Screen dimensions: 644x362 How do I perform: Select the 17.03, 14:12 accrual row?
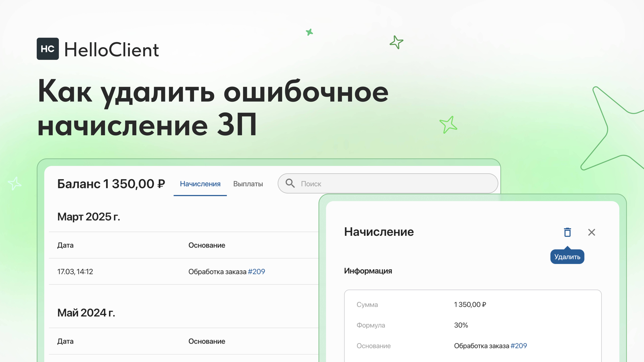coord(75,272)
